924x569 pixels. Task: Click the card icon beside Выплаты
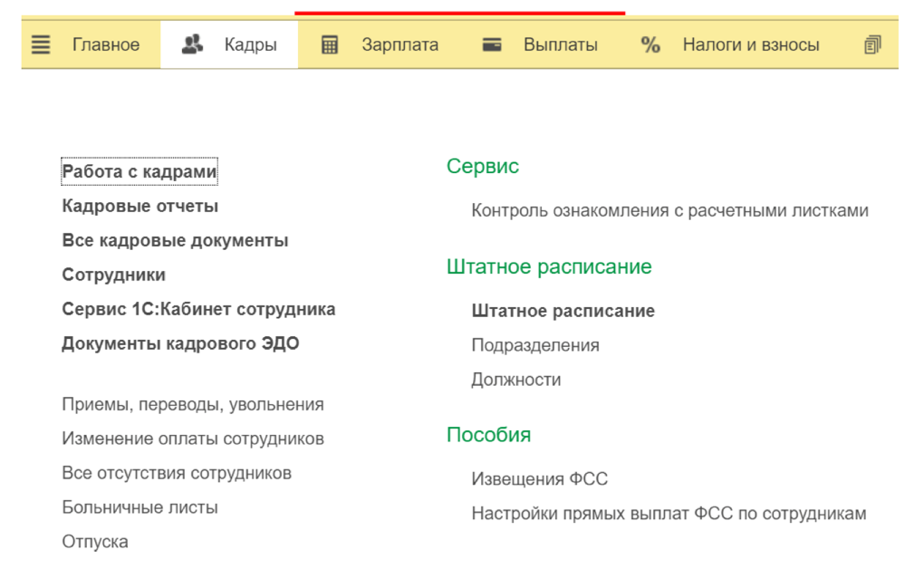pyautogui.click(x=492, y=44)
